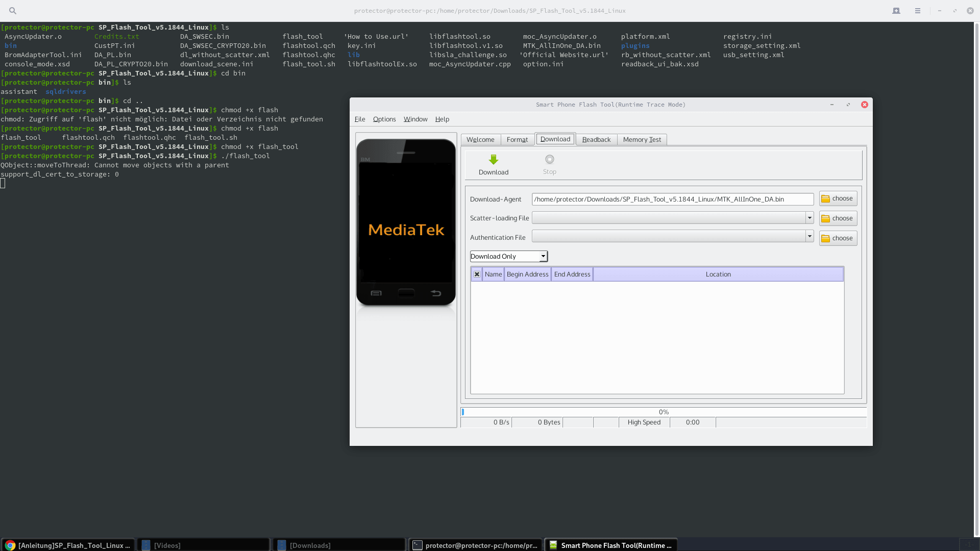The image size is (980, 551).
Task: Toggle the select-all checkbox in table header
Action: coord(477,274)
